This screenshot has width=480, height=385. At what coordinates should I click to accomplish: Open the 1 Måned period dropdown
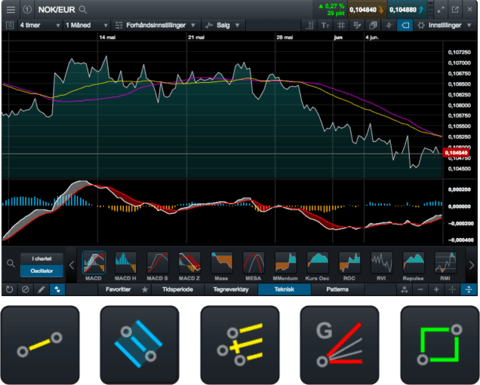[87, 25]
